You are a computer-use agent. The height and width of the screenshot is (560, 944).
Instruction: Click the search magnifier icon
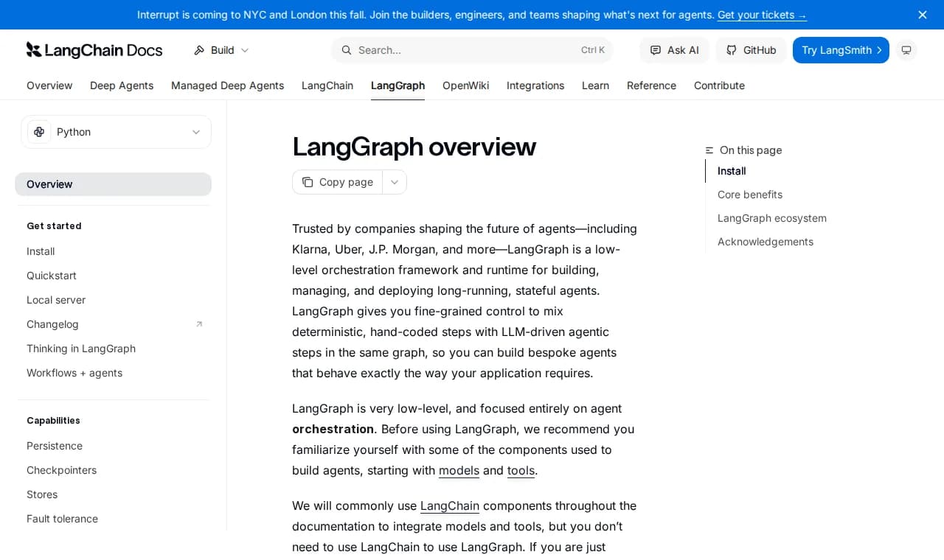(346, 50)
